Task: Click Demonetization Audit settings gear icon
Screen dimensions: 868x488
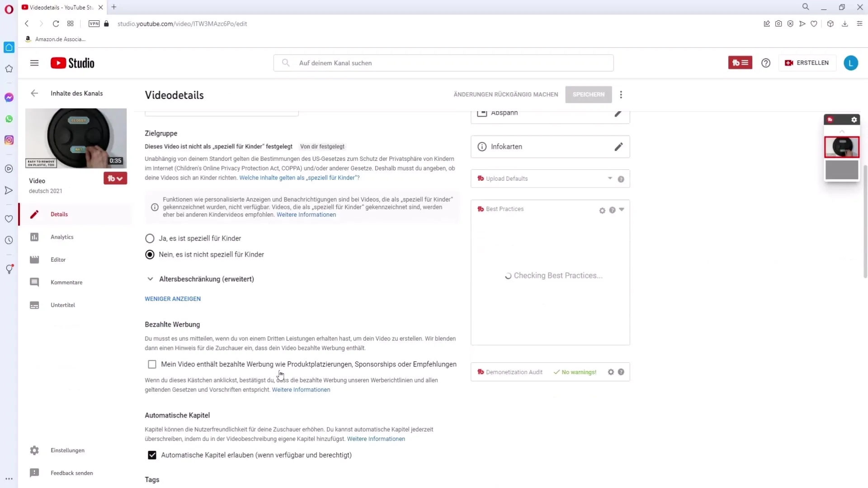Action: [612, 372]
